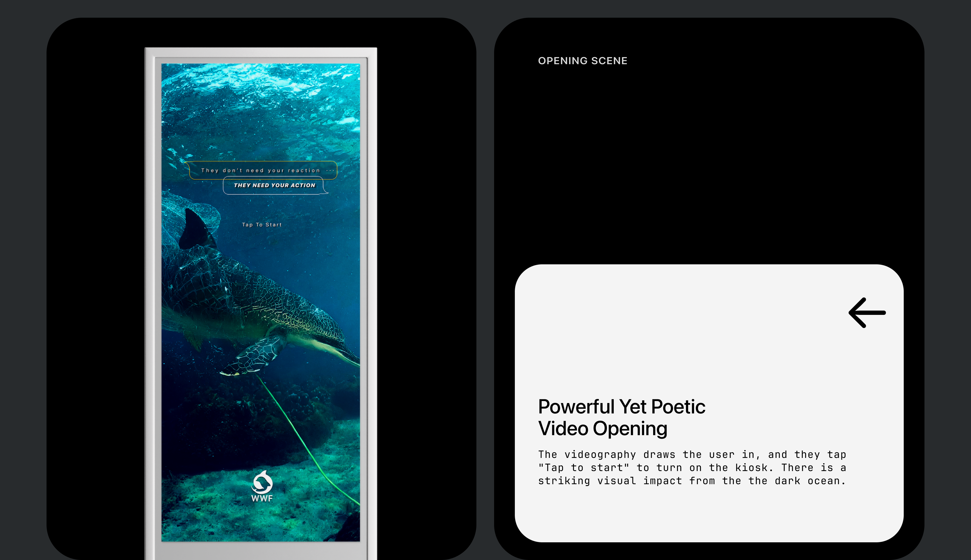The height and width of the screenshot is (560, 971).
Task: Click 'They don't need your reaction' bubble
Action: click(260, 170)
